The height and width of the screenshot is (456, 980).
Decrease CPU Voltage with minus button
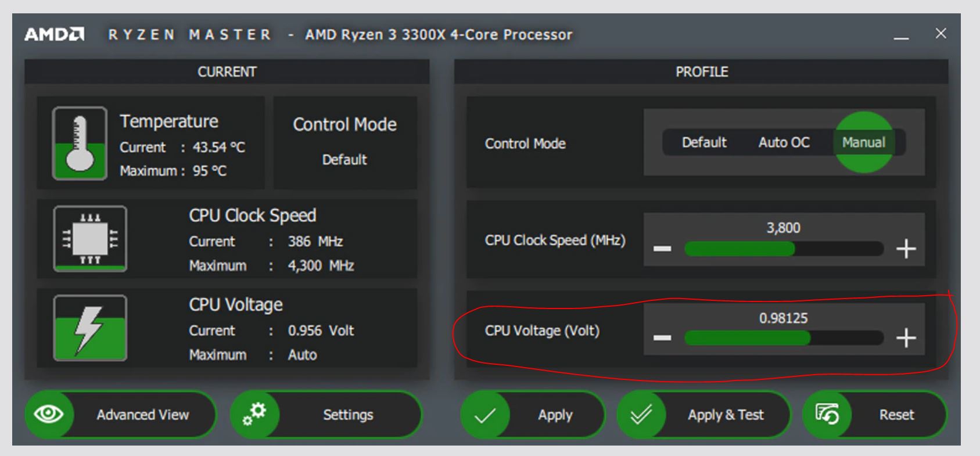pos(662,337)
